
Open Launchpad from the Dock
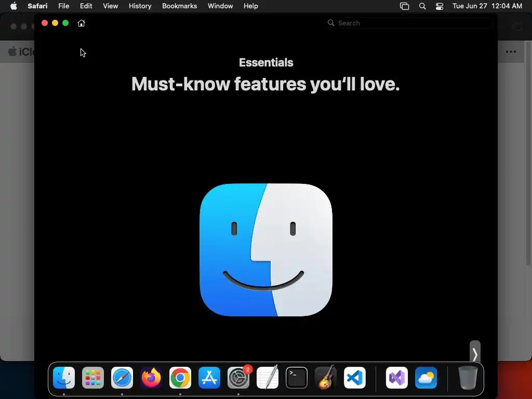pos(93,378)
